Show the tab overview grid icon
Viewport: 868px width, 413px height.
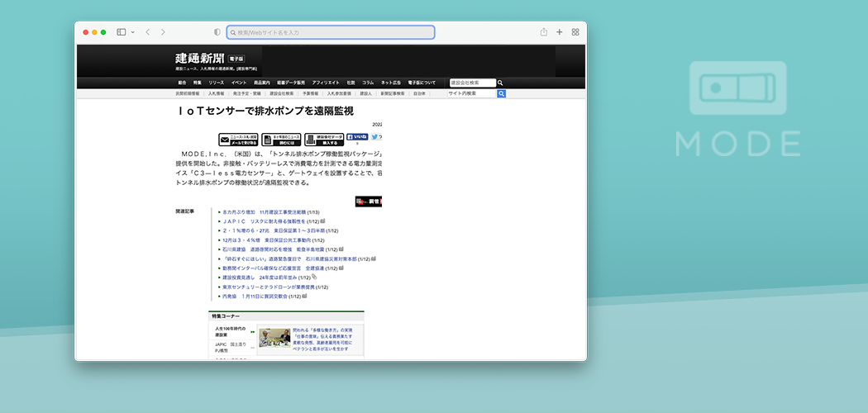pos(575,32)
